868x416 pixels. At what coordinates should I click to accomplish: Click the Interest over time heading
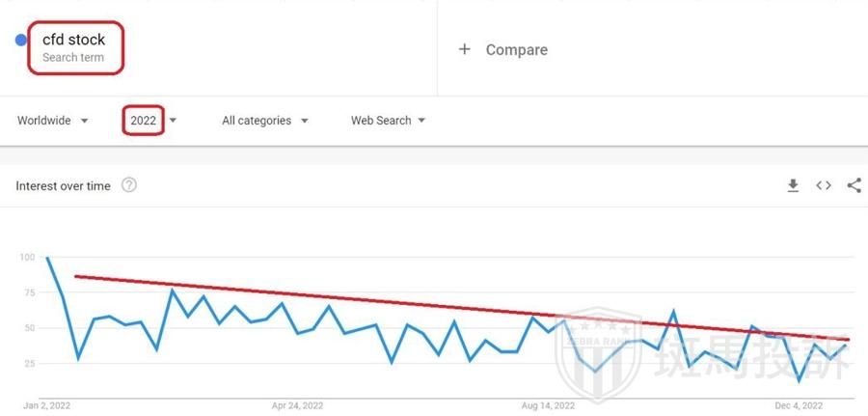63,185
